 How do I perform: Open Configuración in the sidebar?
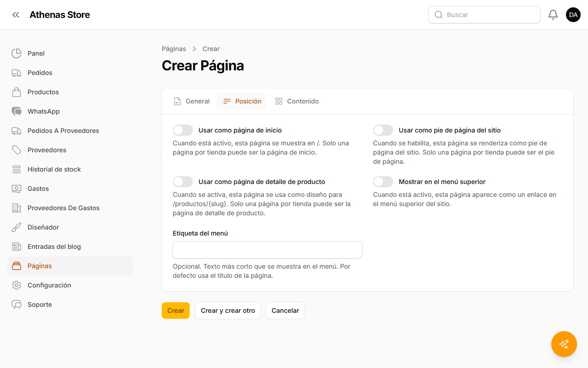coord(70,285)
